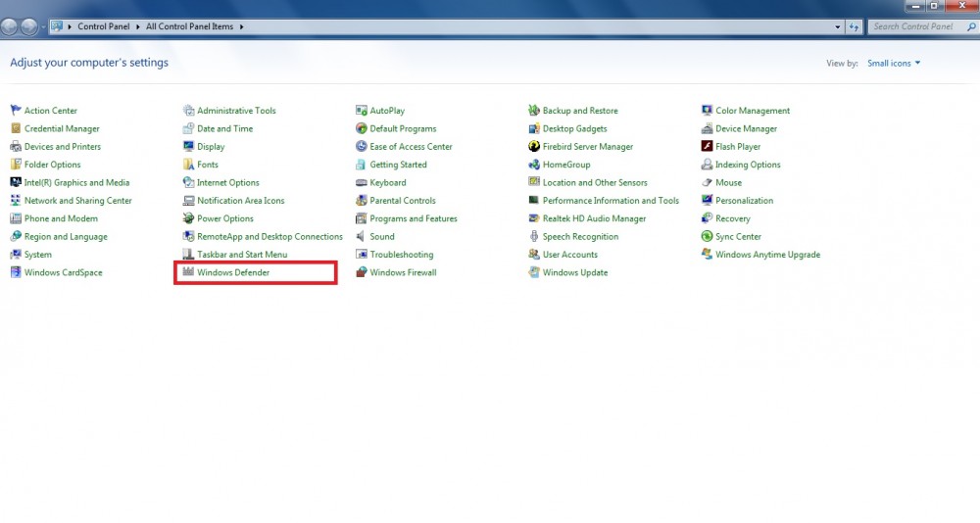Open Windows CardSpace link
980x523 pixels.
click(63, 272)
